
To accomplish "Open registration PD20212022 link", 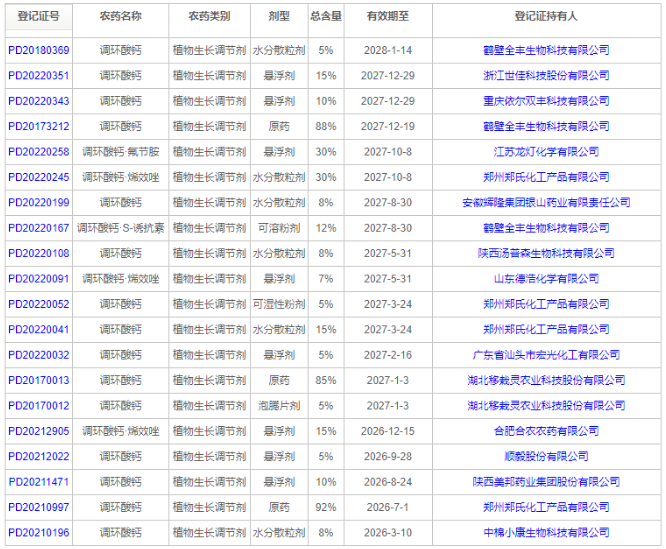I will click(39, 457).
